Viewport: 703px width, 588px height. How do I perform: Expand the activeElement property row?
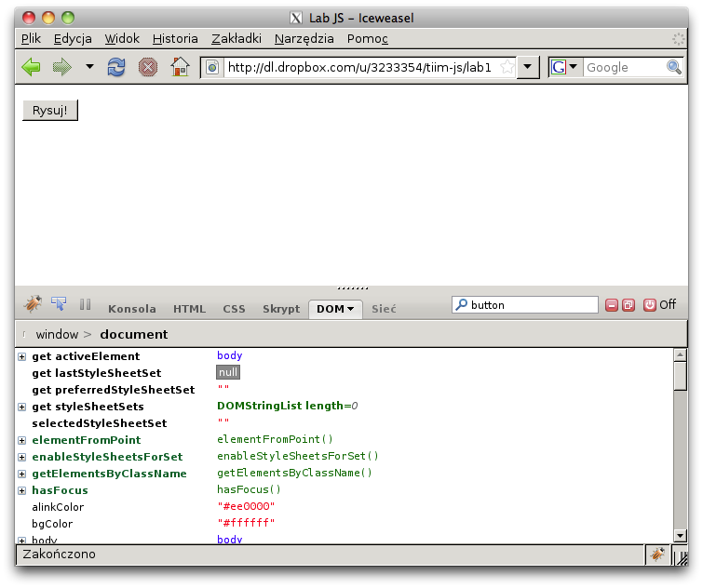tap(22, 356)
